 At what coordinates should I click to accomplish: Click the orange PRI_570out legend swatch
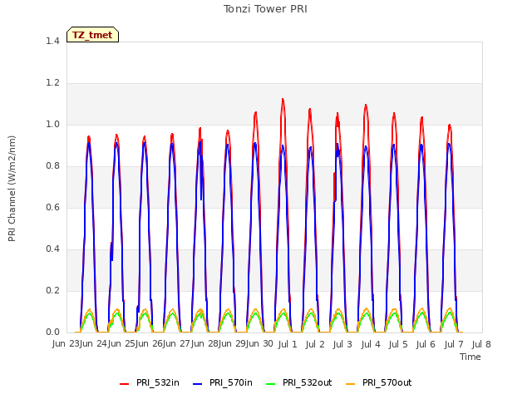(x=351, y=383)
